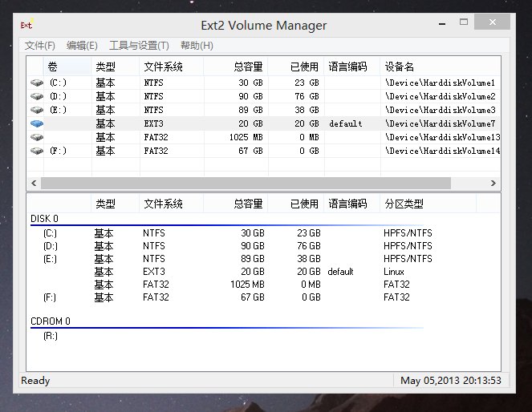Click the 1025 MB FAT32 volume disk icon
This screenshot has width=532, height=412.
click(x=37, y=137)
